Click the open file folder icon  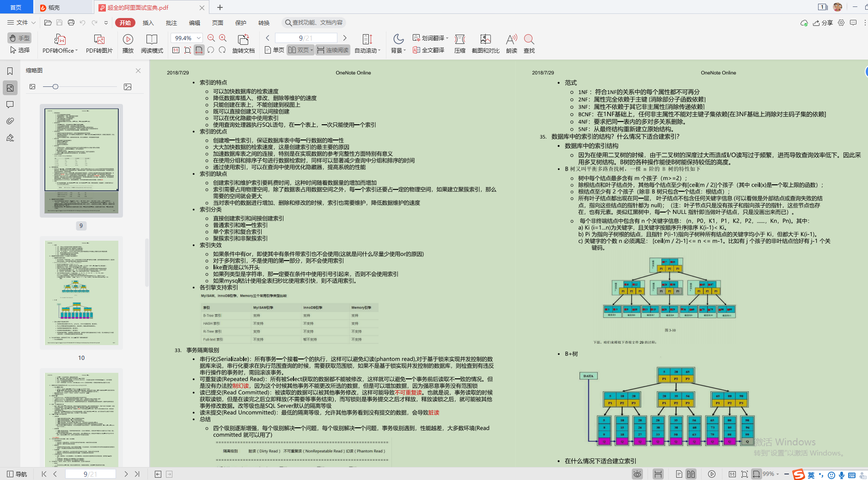pos(48,22)
